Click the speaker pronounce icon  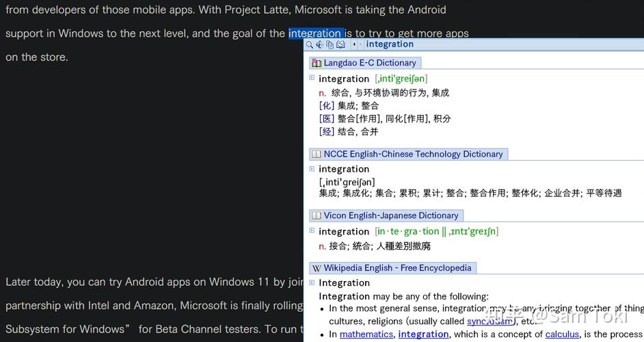coord(319,44)
